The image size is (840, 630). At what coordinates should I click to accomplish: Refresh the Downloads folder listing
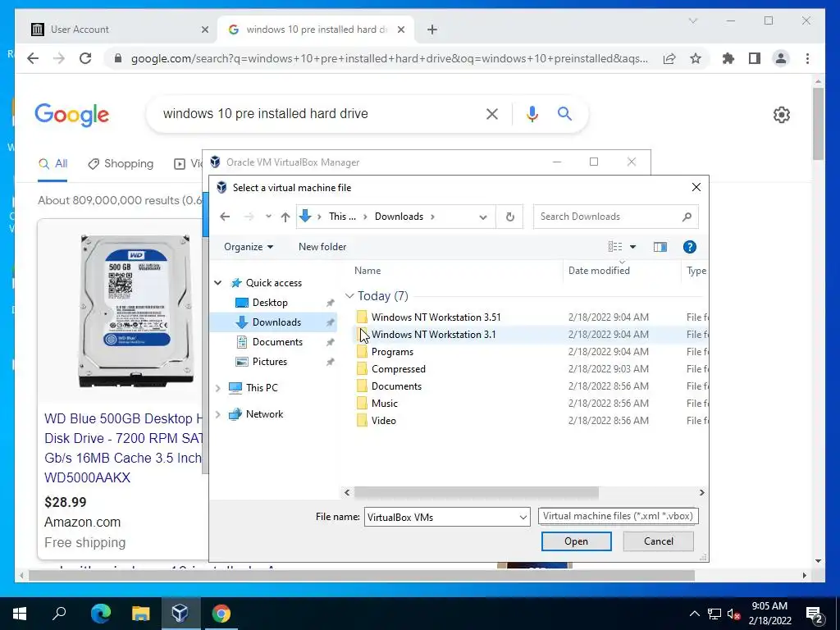pos(510,217)
